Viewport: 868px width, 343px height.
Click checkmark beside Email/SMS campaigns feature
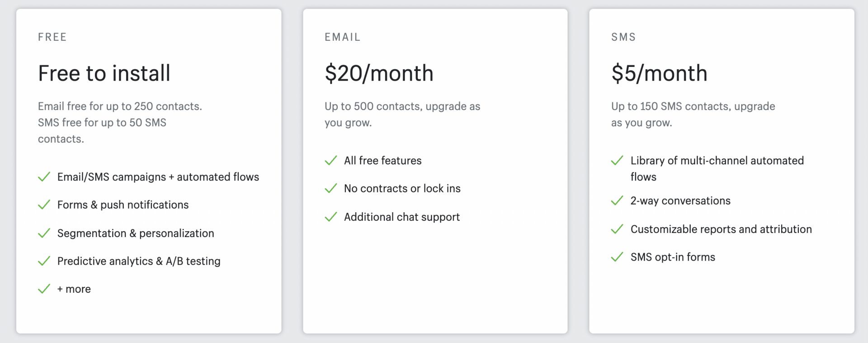click(44, 177)
